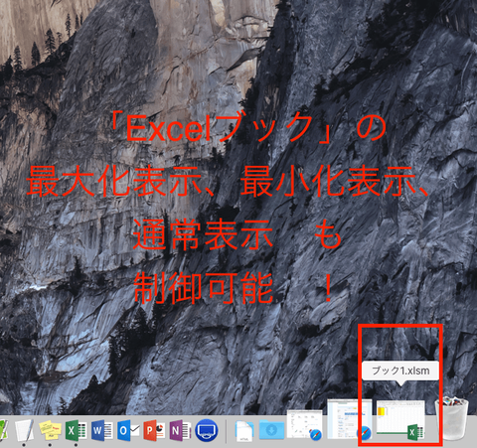
Task: Launch Microsoft Excel from the Dock
Action: pyautogui.click(x=76, y=430)
